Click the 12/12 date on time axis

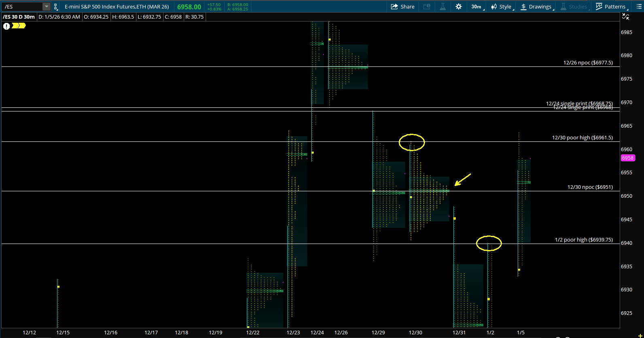point(29,333)
